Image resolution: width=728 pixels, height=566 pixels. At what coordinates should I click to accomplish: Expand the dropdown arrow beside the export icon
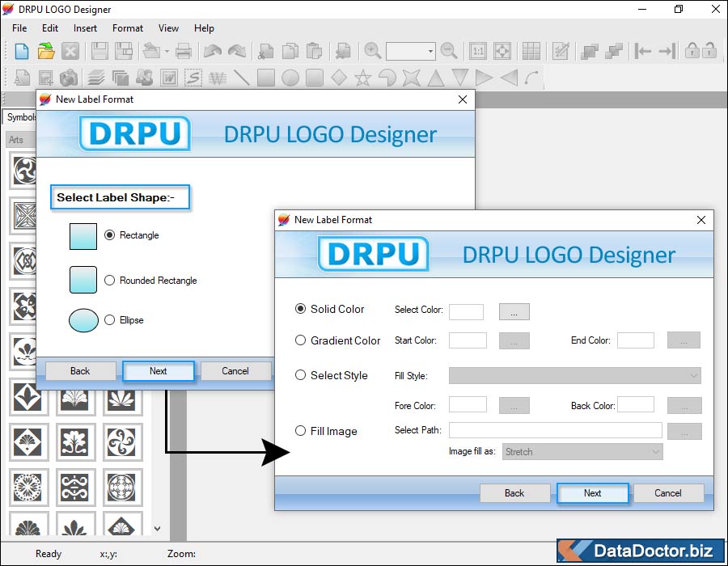point(167,51)
